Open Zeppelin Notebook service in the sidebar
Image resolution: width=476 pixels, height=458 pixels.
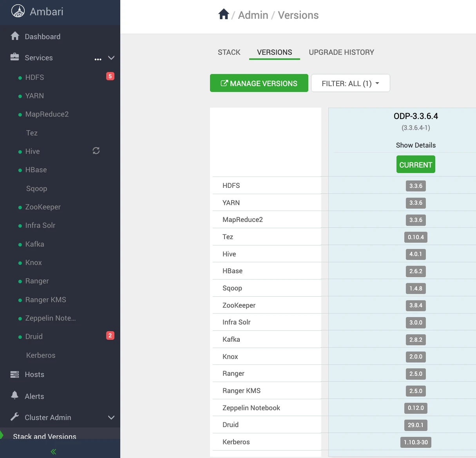[51, 318]
